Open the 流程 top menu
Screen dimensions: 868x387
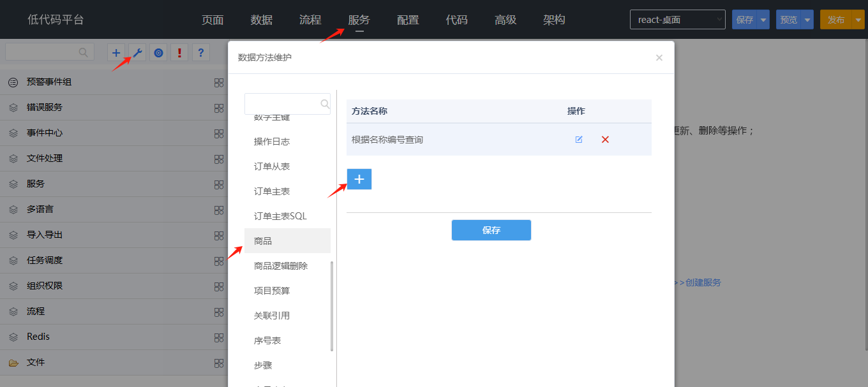[310, 20]
